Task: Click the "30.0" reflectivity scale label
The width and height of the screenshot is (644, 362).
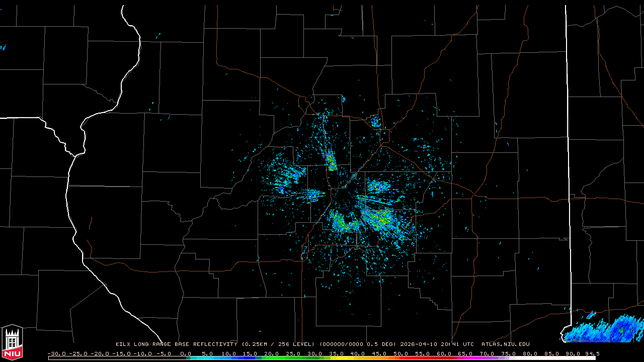Action: tap(315, 354)
